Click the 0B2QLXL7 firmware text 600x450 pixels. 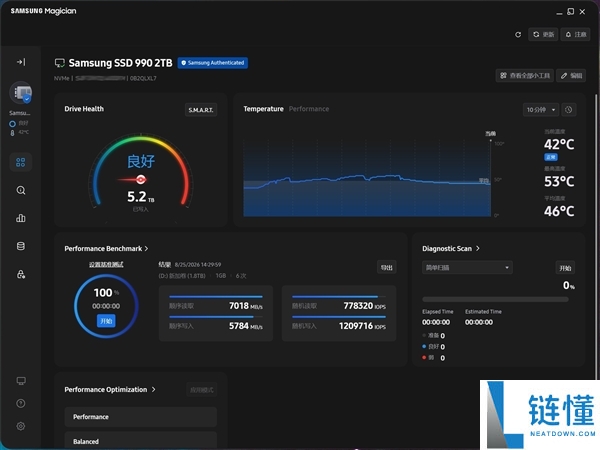(x=143, y=78)
